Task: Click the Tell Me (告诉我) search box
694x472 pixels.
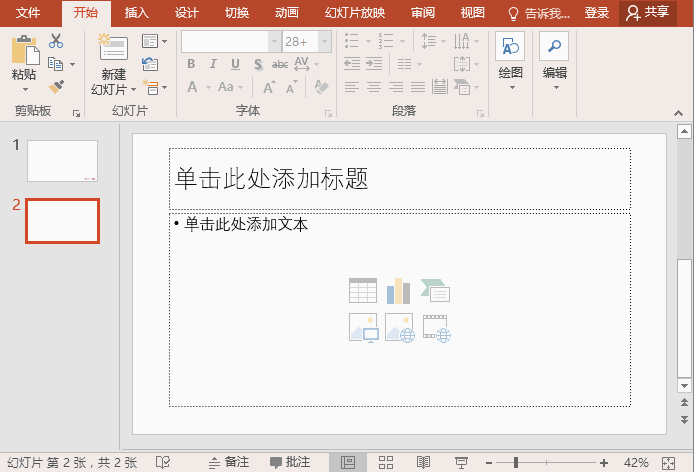Action: 539,14
